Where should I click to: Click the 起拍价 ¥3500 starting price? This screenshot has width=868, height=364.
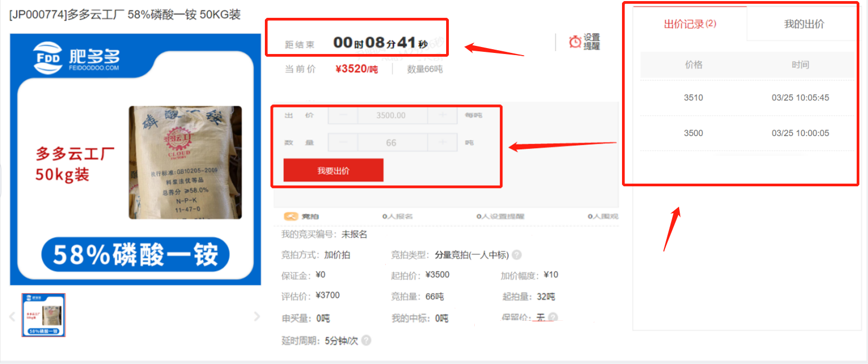coord(438,275)
